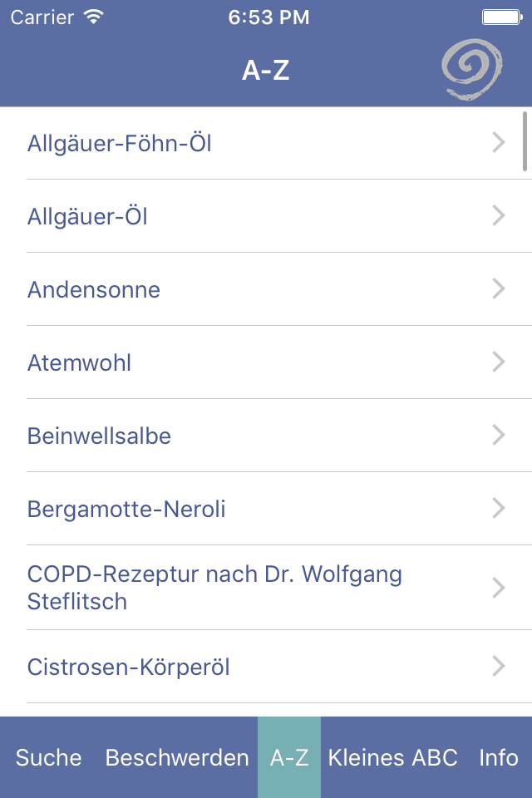Expand chevron next to Allgäuer-Föhn-Öl
The image size is (532, 798).
(x=499, y=143)
